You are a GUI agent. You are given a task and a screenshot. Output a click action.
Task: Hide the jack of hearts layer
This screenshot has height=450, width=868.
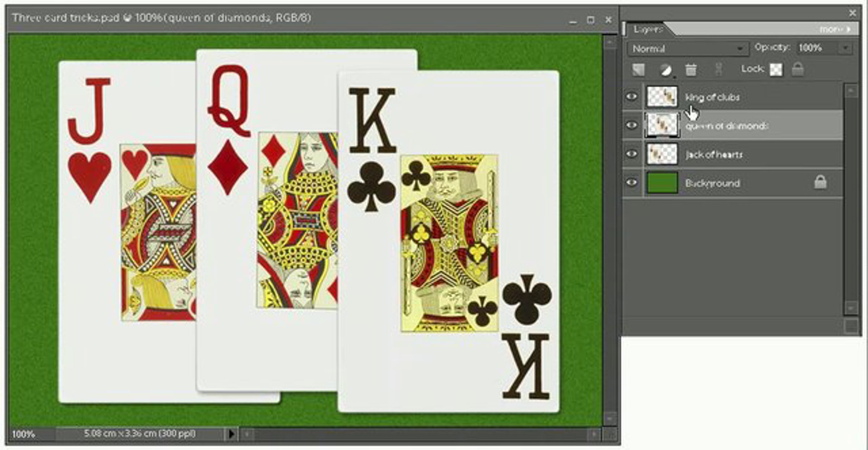(x=631, y=154)
